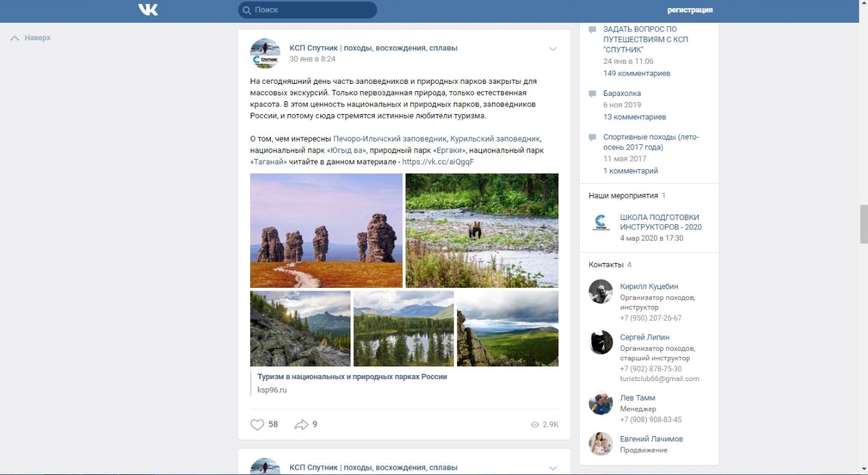This screenshot has width=868, height=475.
Task: Open Кирилл Куцебин avatar
Action: click(601, 291)
